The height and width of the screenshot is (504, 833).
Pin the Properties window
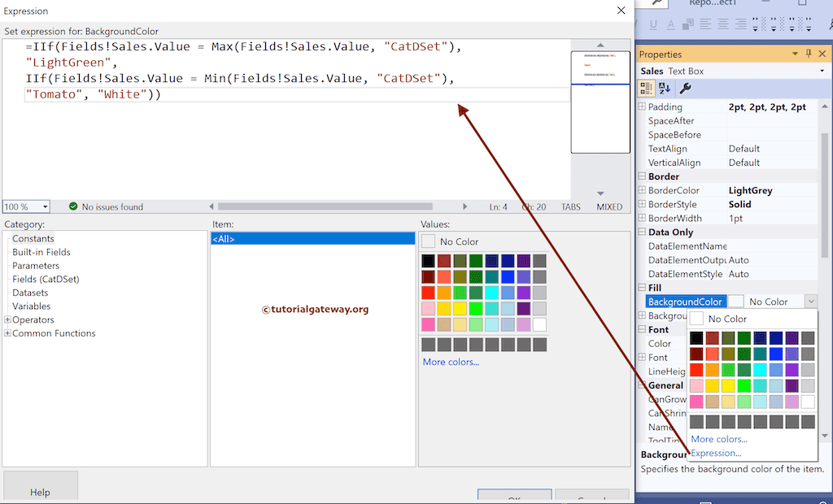coord(809,53)
